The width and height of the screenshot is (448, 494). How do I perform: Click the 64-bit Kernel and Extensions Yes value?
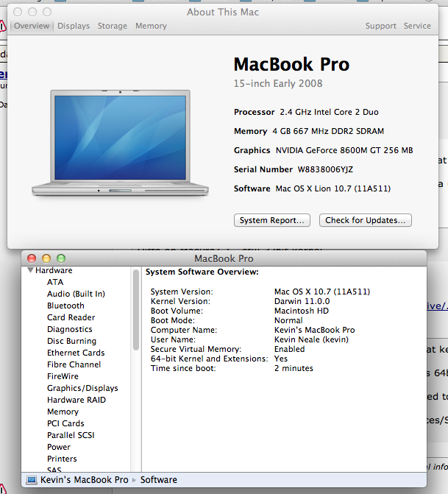[281, 359]
